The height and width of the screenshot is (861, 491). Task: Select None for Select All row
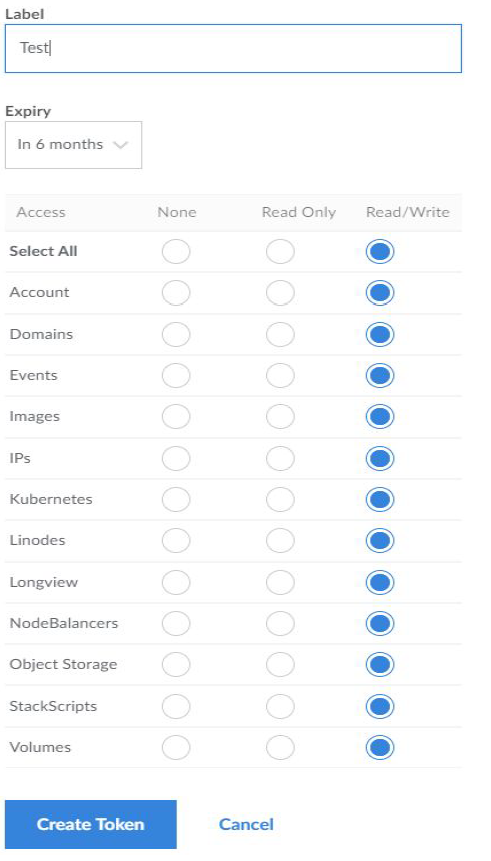(176, 251)
